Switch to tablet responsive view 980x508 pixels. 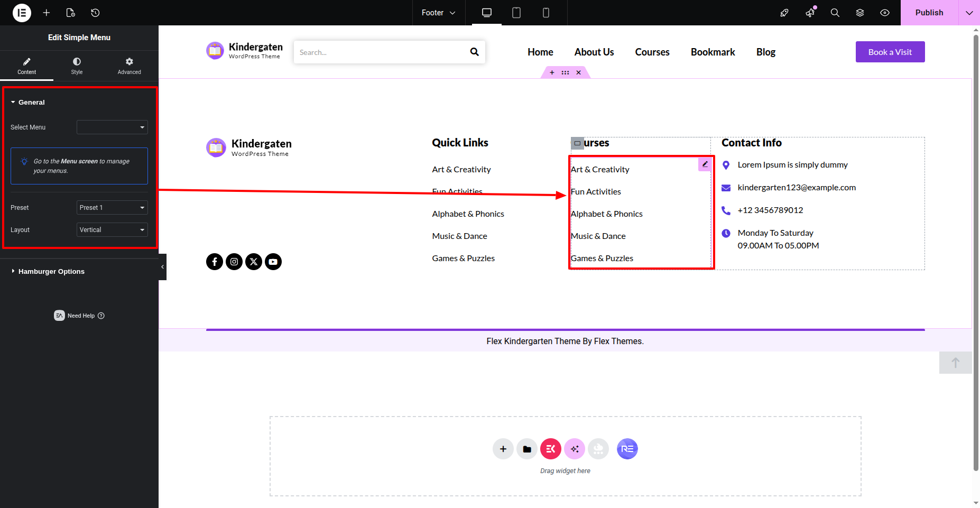click(516, 13)
